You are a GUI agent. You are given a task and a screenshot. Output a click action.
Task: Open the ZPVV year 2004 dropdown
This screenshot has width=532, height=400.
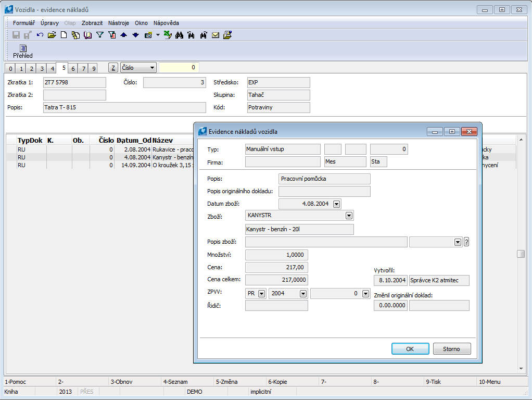303,294
